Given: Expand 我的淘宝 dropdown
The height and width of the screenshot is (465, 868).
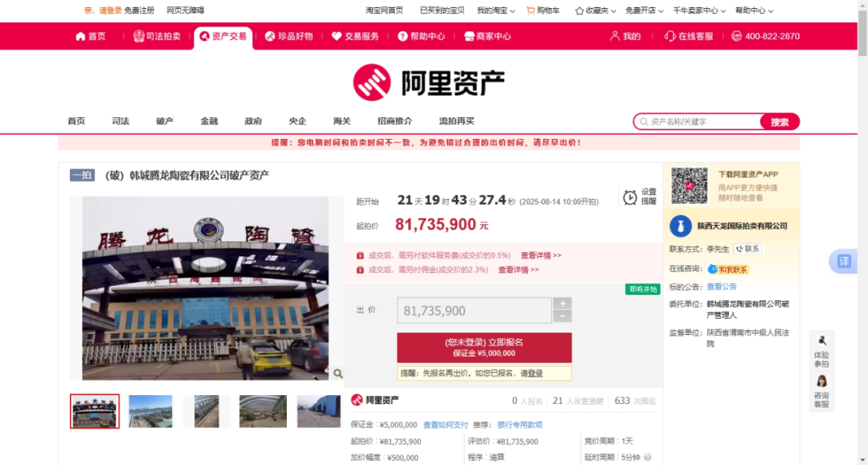Looking at the screenshot, I should click(496, 10).
